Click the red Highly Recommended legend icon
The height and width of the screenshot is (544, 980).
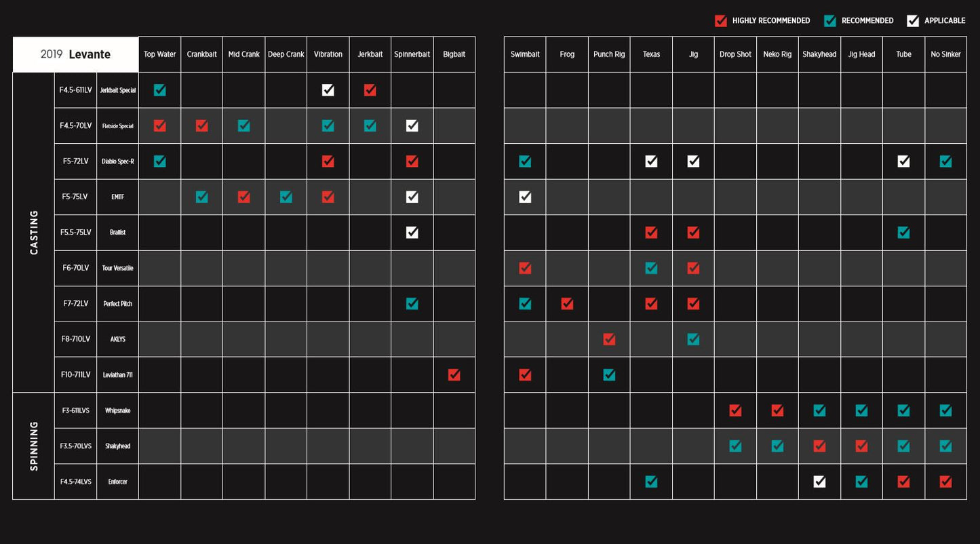(721, 21)
